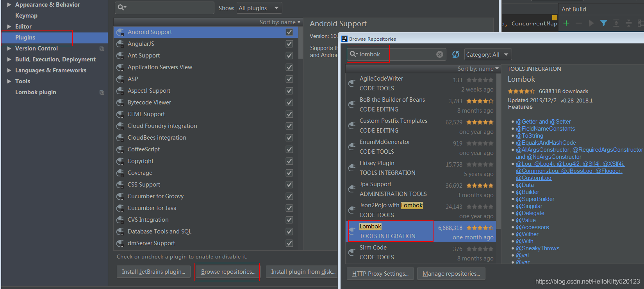This screenshot has width=644, height=289.
Task: Open the Category: All dropdown
Action: point(488,55)
